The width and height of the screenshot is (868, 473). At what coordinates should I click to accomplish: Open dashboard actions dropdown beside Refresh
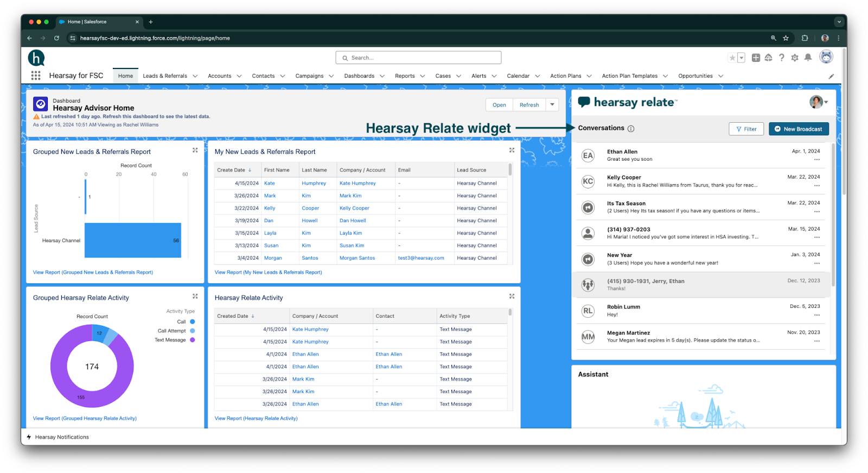pos(552,105)
